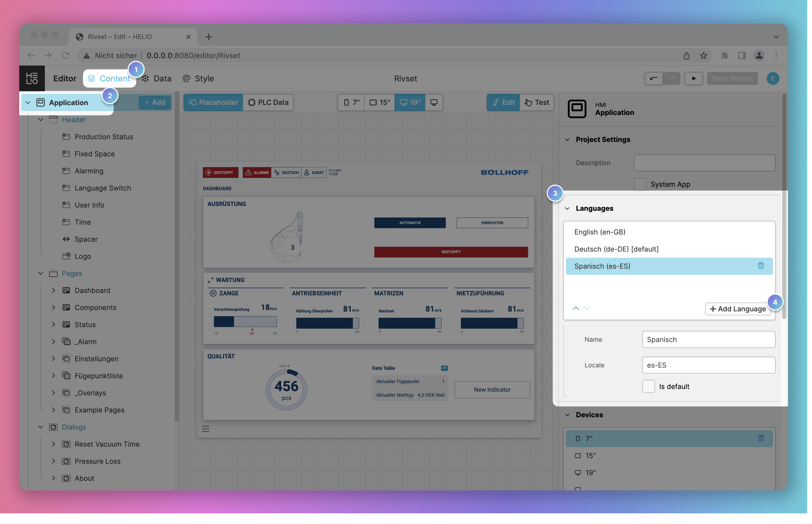Image resolution: width=812 pixels, height=524 pixels.
Task: Click the Add button beside Application
Action: [x=155, y=102]
